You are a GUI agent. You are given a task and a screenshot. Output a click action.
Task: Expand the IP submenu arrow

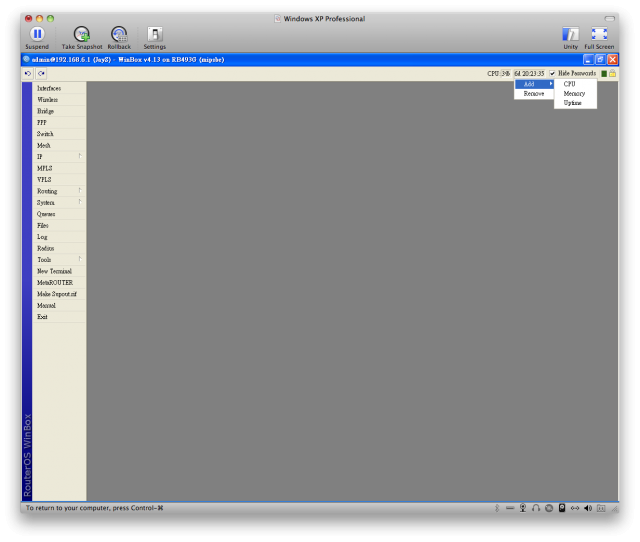pyautogui.click(x=80, y=156)
